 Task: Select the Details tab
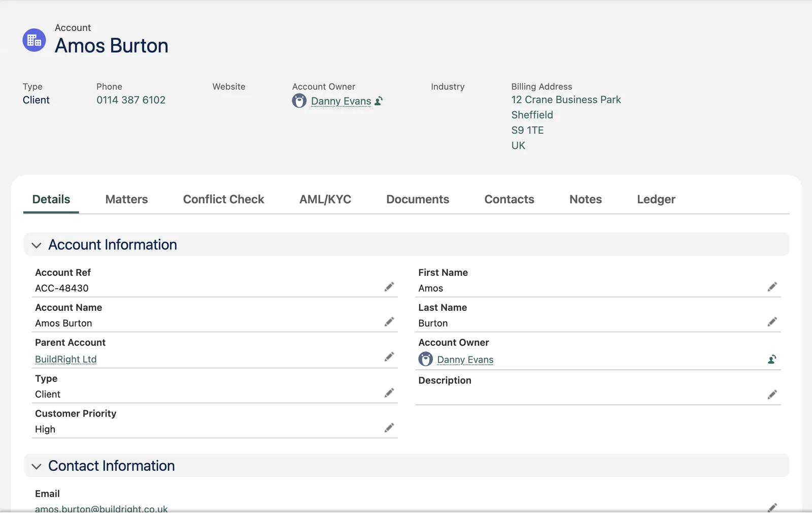(x=51, y=200)
